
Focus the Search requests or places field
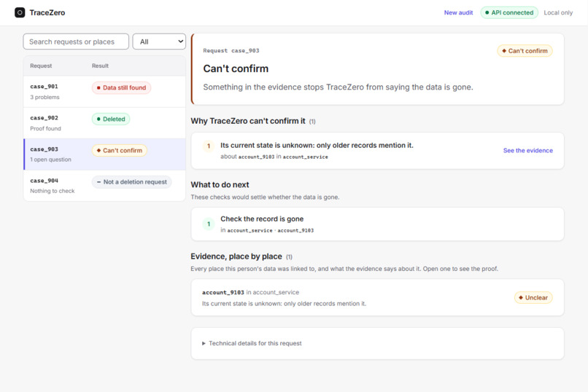tap(76, 42)
